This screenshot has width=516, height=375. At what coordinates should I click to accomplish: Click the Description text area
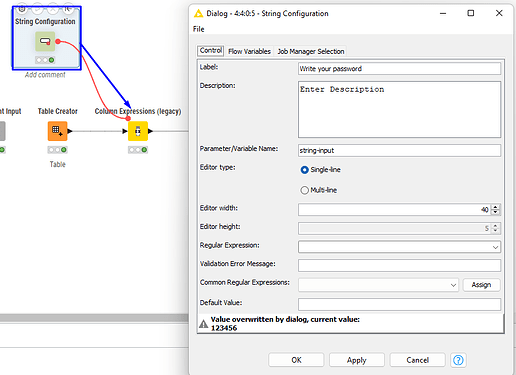[399, 109]
